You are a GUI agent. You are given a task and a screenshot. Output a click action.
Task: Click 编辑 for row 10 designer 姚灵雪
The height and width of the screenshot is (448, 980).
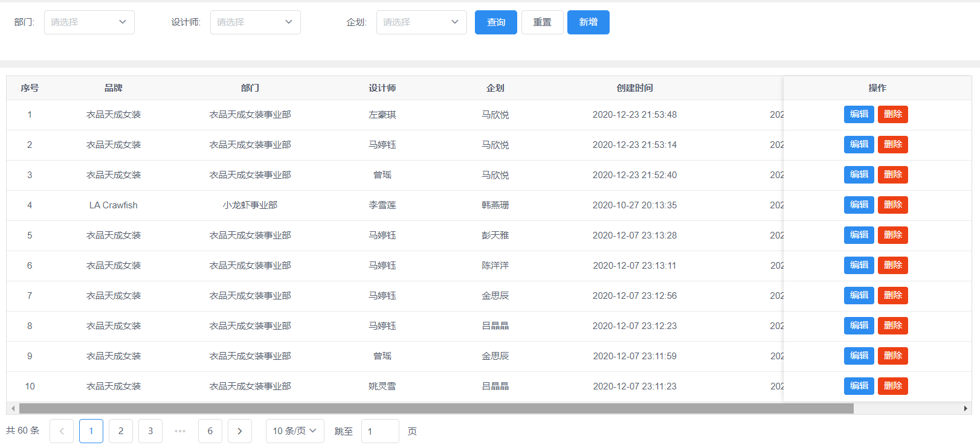point(859,386)
